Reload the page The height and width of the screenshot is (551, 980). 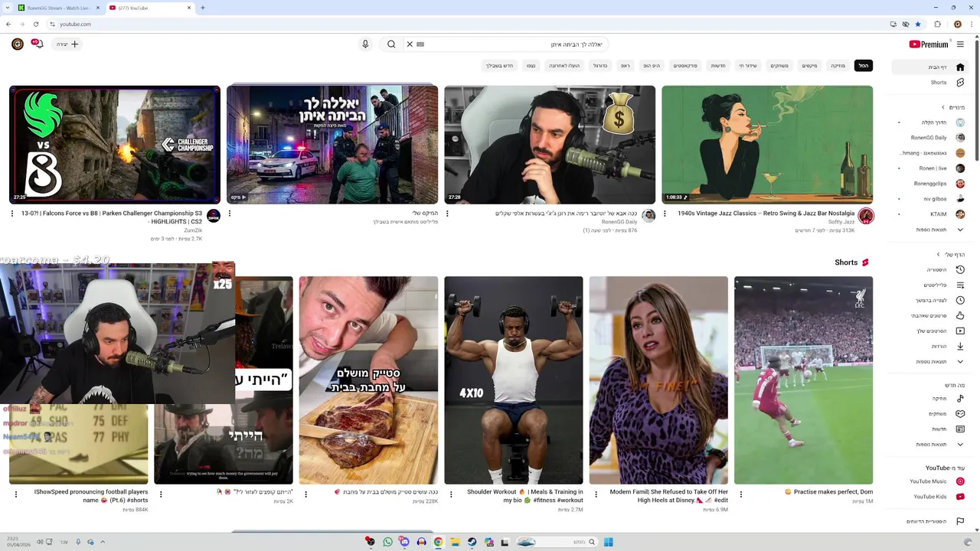point(35,24)
